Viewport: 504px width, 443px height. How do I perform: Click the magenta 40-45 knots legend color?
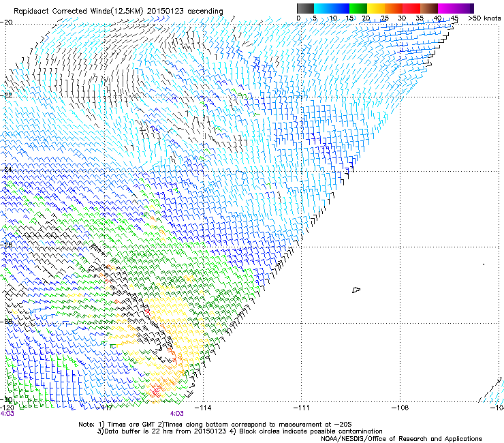click(447, 8)
